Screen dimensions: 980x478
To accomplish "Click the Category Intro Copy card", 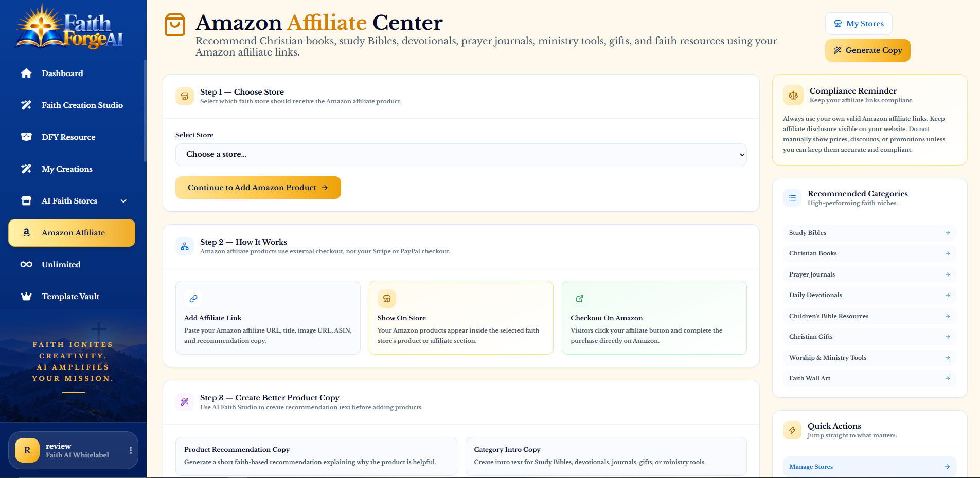I will pos(606,456).
